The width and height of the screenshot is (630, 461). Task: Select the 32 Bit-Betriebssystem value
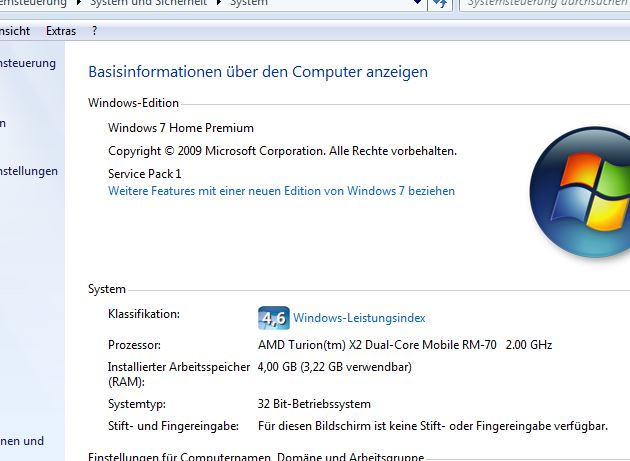pyautogui.click(x=314, y=404)
